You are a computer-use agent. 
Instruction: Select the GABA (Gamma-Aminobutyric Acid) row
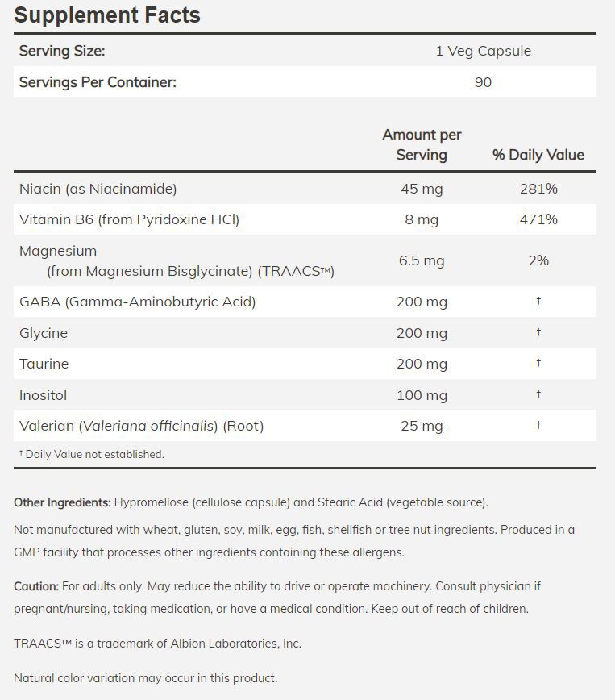[x=137, y=302]
